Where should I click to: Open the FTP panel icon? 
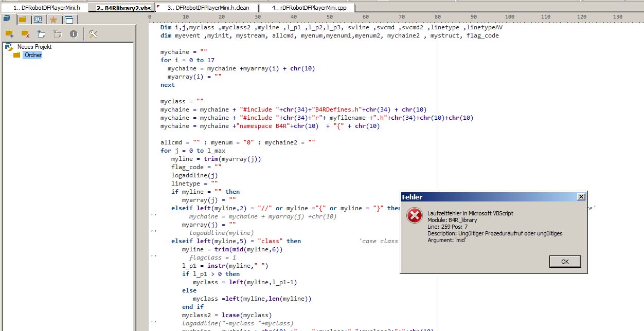38,19
